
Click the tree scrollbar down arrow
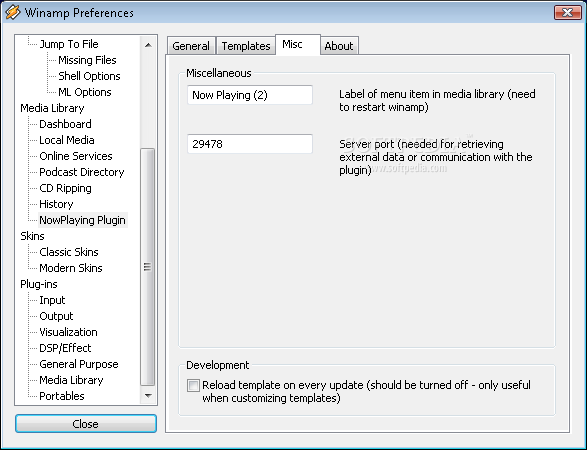(148, 396)
